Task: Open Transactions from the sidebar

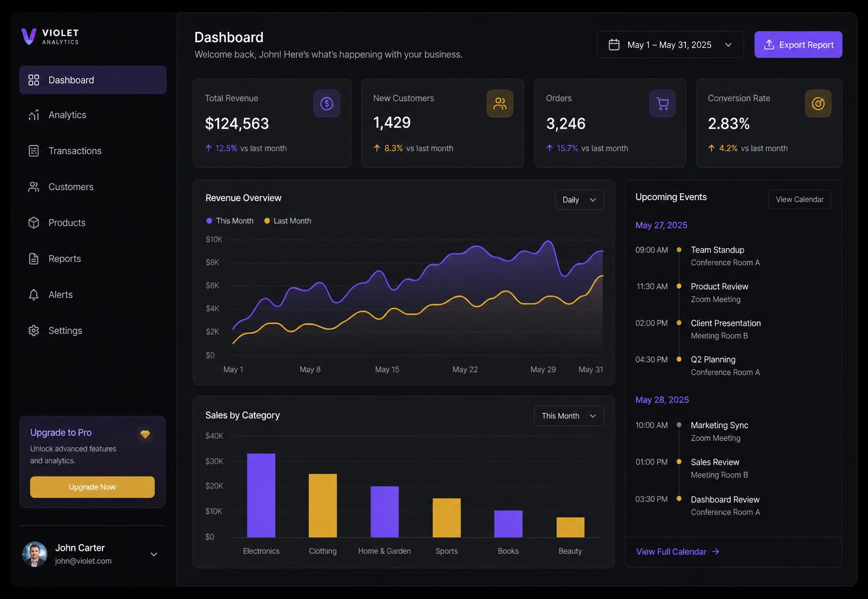Action: tap(93, 151)
